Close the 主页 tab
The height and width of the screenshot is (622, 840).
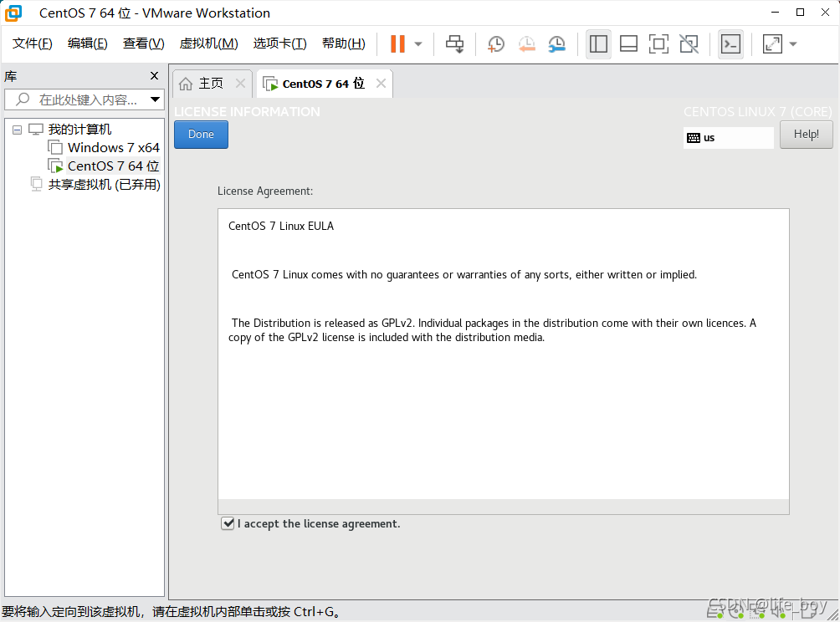[240, 84]
